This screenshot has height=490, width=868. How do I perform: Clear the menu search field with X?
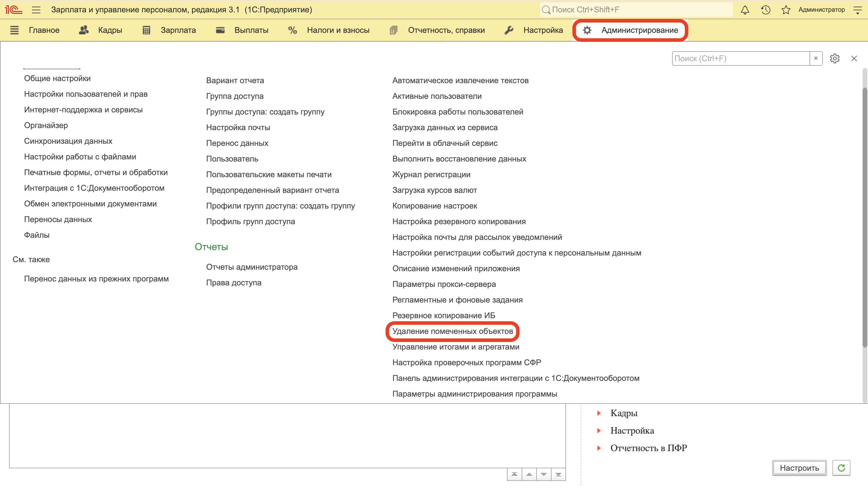(x=816, y=58)
